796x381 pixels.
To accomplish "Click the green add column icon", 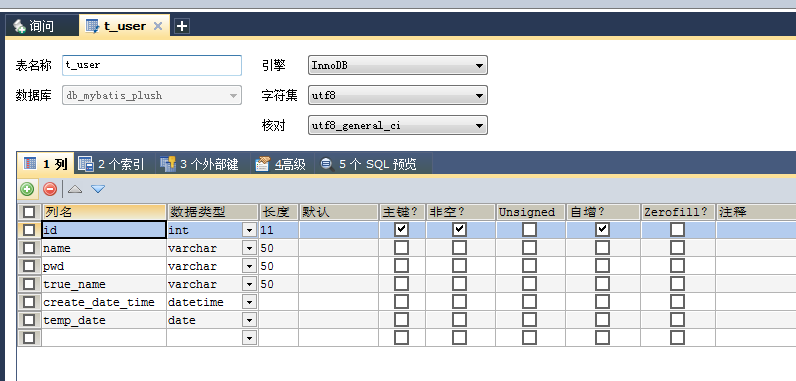I will 27,189.
